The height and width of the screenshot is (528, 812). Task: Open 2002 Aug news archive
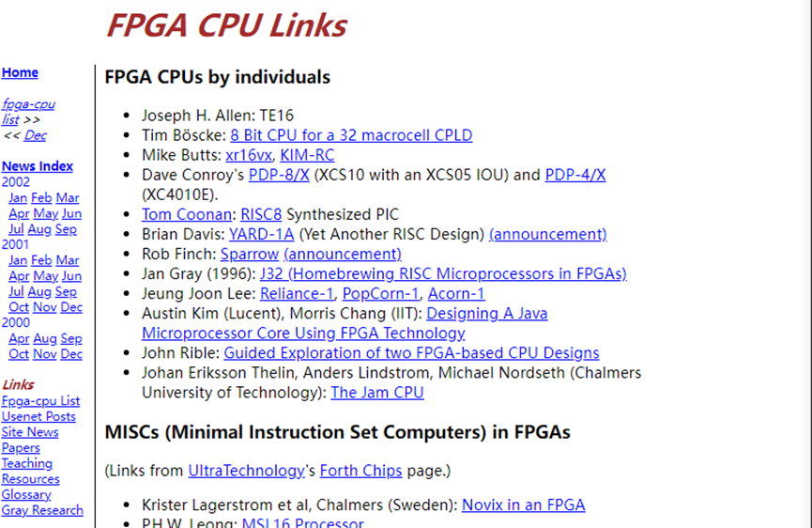pyautogui.click(x=39, y=229)
